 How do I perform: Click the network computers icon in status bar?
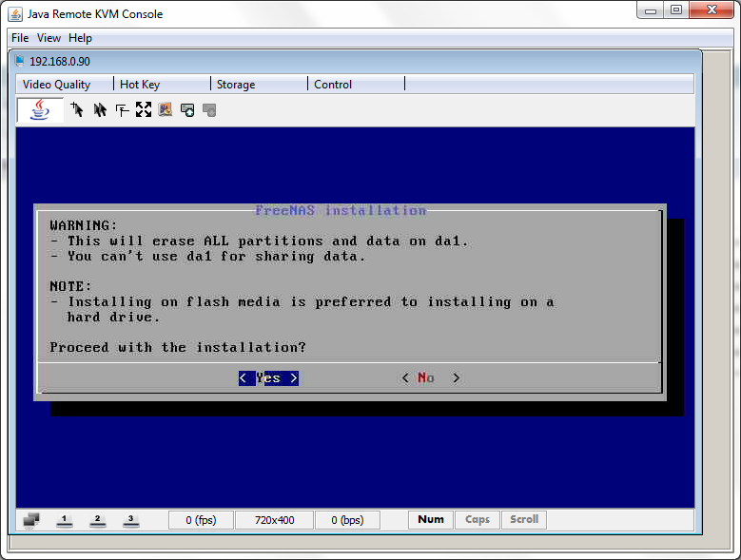[31, 520]
